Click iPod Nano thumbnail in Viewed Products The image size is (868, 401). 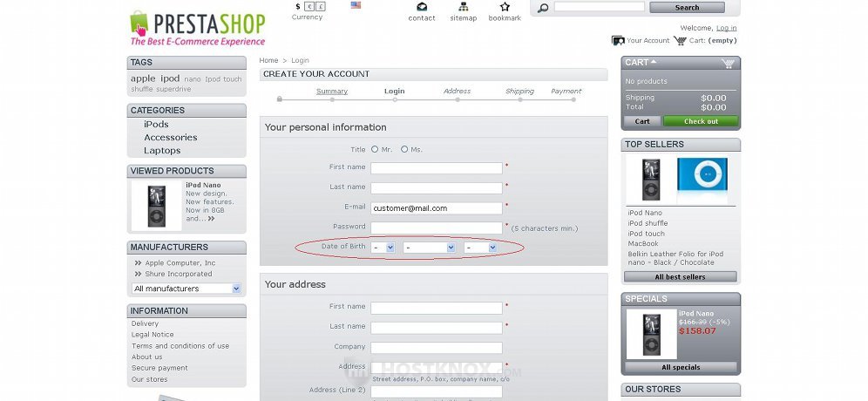pos(157,206)
